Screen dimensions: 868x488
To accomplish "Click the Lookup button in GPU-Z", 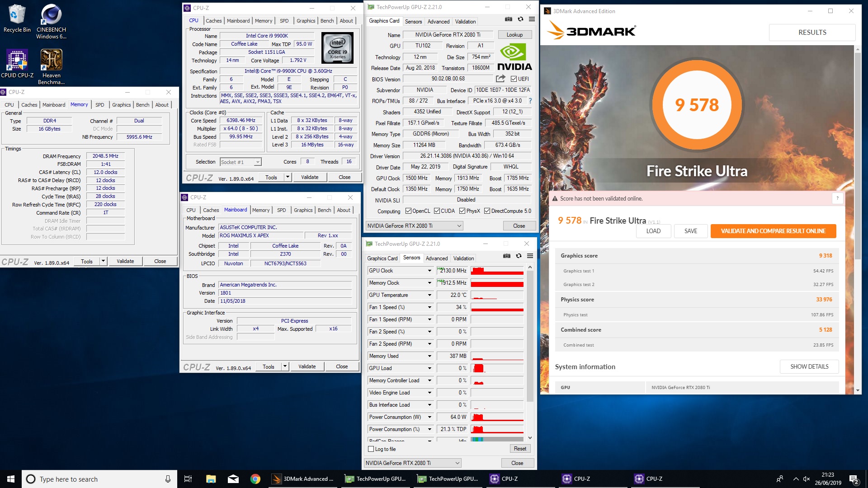I will 514,35.
